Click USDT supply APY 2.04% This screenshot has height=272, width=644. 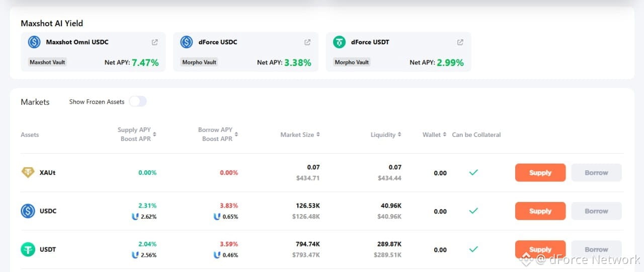tap(147, 244)
